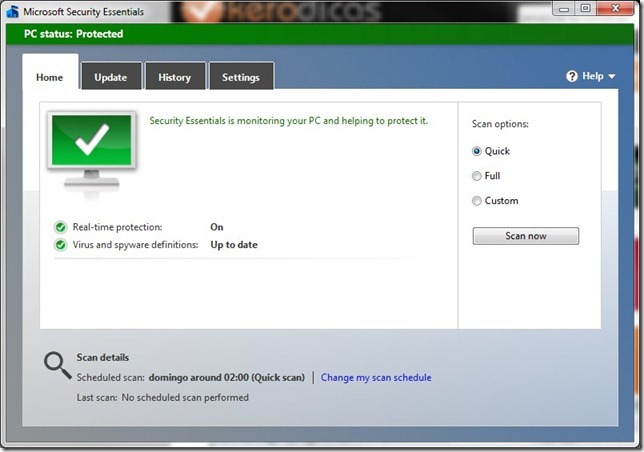
Task: Click the 'Scan details' heading
Action: (x=103, y=358)
